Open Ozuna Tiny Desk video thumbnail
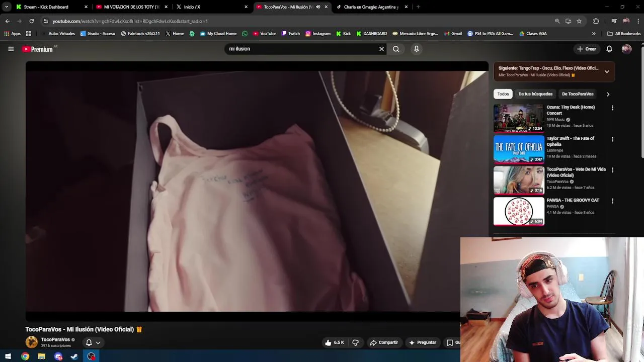Screen dimensions: 644x362 (519, 118)
